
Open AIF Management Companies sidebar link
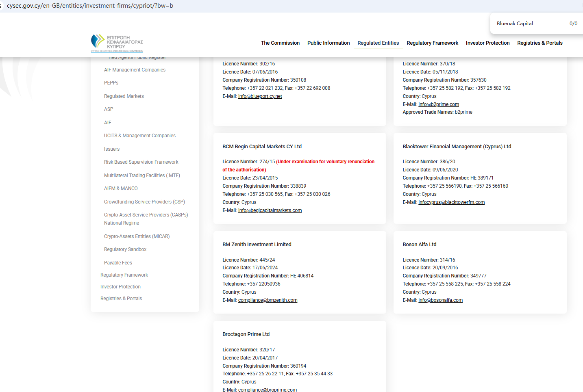135,70
